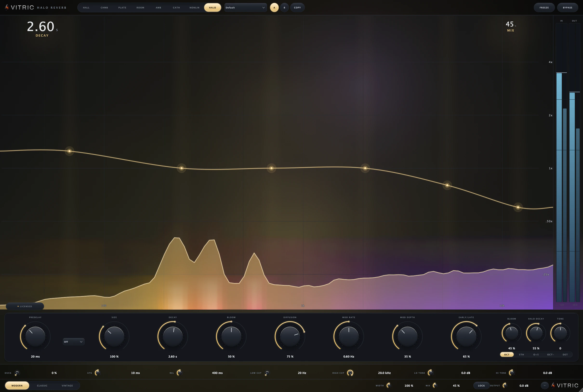This screenshot has height=392, width=583.
Task: Click the 10 ms attack value
Action: click(135, 373)
